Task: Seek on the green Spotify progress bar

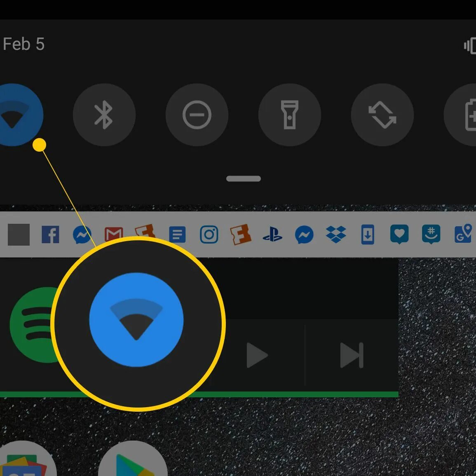Action: 199,394
